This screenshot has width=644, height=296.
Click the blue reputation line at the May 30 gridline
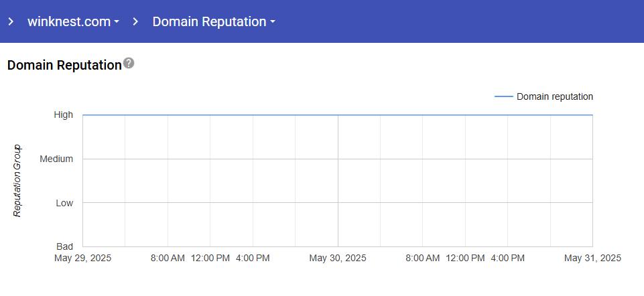(x=338, y=115)
